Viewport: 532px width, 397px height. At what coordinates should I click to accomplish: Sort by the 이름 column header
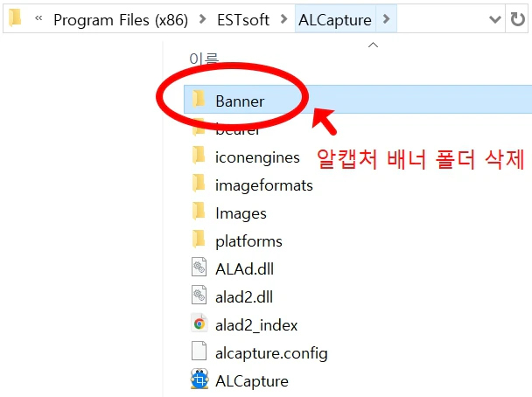204,59
